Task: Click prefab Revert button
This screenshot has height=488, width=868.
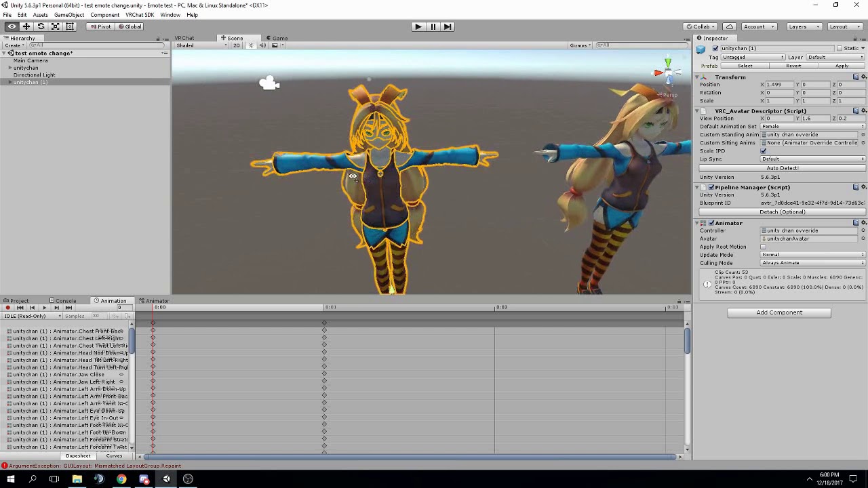Action: click(793, 66)
